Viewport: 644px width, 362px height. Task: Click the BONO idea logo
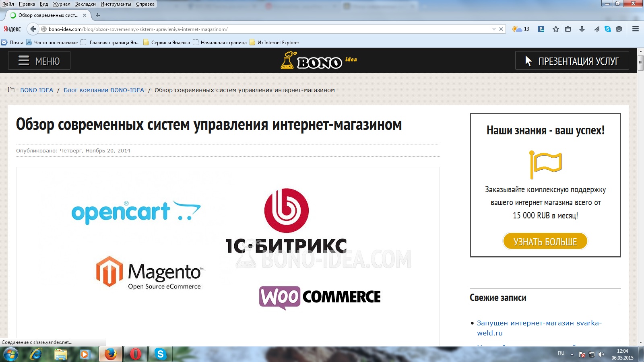[318, 61]
